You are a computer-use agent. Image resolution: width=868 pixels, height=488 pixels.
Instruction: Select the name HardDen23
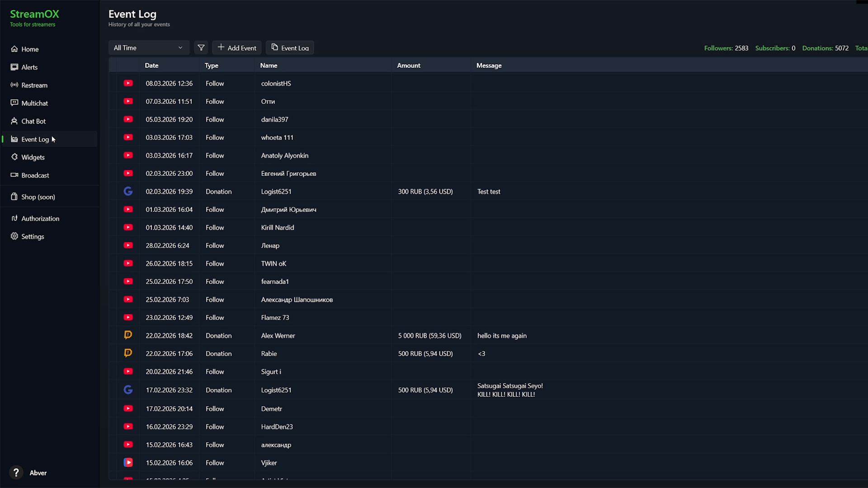click(277, 427)
